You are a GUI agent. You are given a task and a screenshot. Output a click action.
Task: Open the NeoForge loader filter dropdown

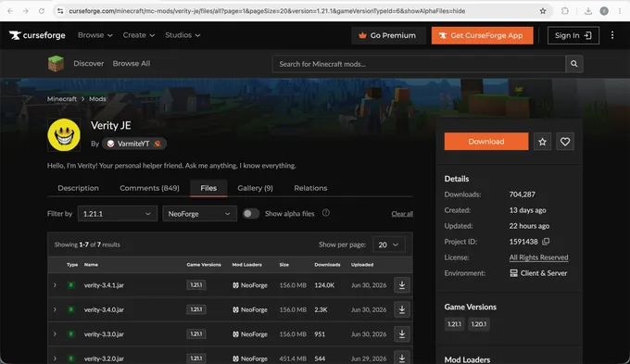coord(200,214)
